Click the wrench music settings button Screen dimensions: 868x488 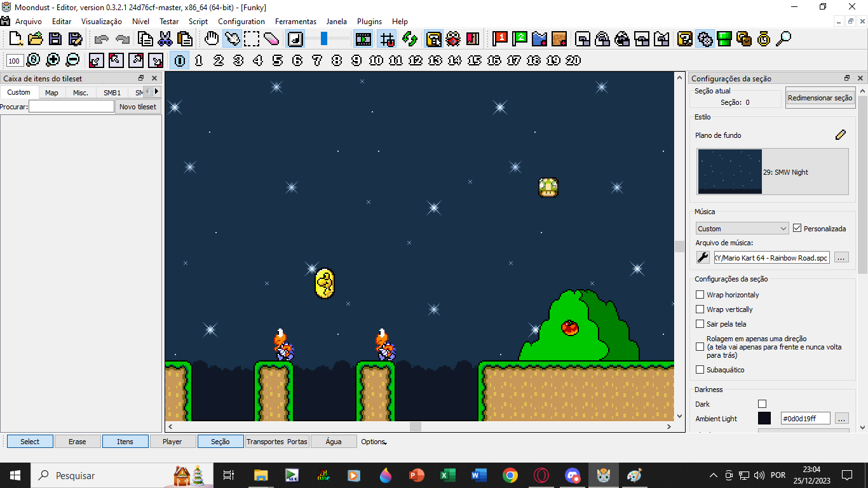click(703, 257)
